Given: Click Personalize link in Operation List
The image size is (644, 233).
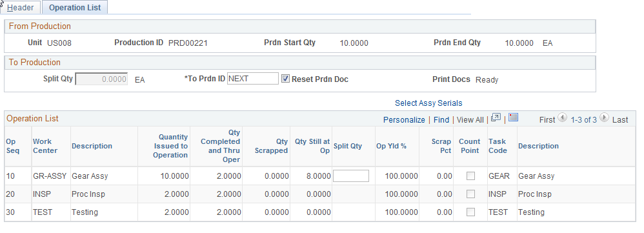Looking at the screenshot, I should tap(404, 119).
